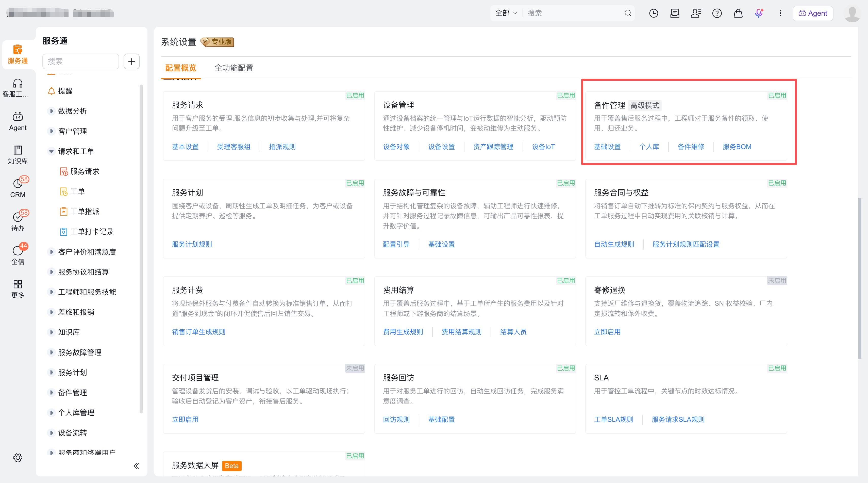Open 工单指派 item in sidebar

tap(79, 212)
